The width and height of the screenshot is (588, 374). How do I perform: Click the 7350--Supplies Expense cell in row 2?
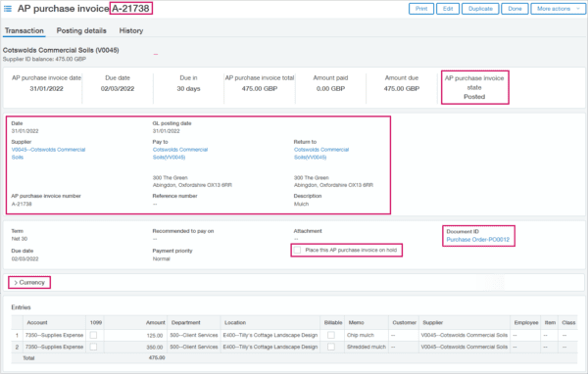[54, 347]
